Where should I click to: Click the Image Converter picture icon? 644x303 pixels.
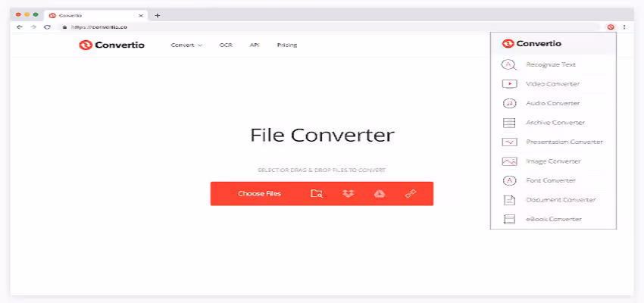point(509,161)
